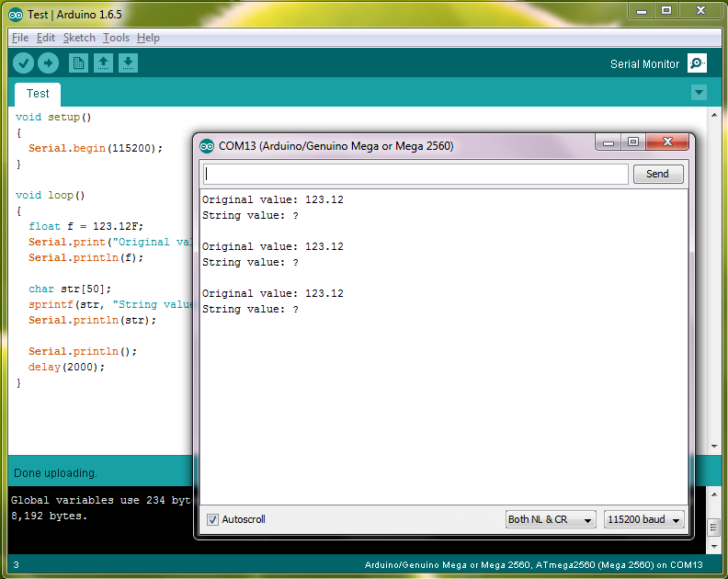Click the Upload arrow icon
728x579 pixels.
[x=49, y=62]
